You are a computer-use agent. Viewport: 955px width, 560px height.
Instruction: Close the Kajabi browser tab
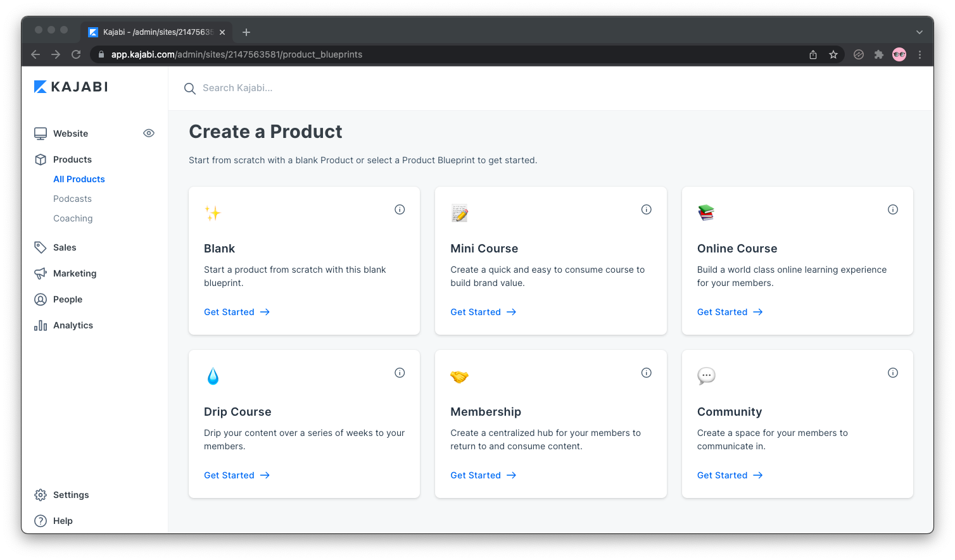click(222, 32)
